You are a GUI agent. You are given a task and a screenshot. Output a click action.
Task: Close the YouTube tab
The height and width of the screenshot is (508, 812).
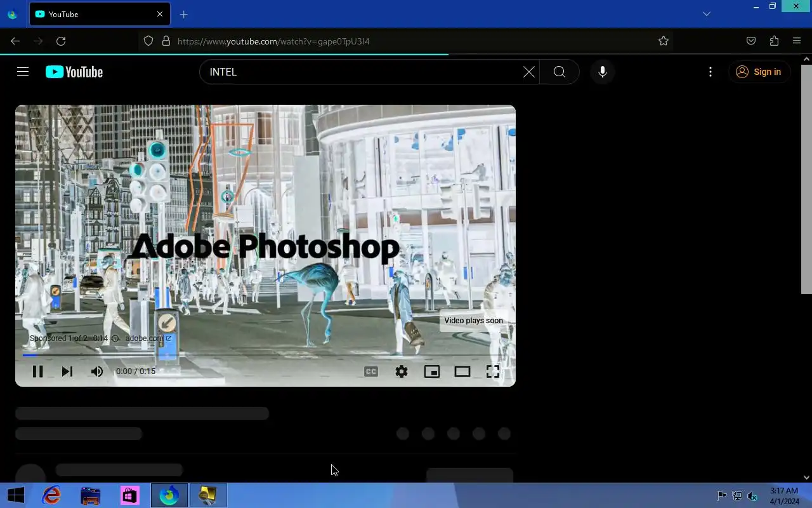click(x=160, y=14)
